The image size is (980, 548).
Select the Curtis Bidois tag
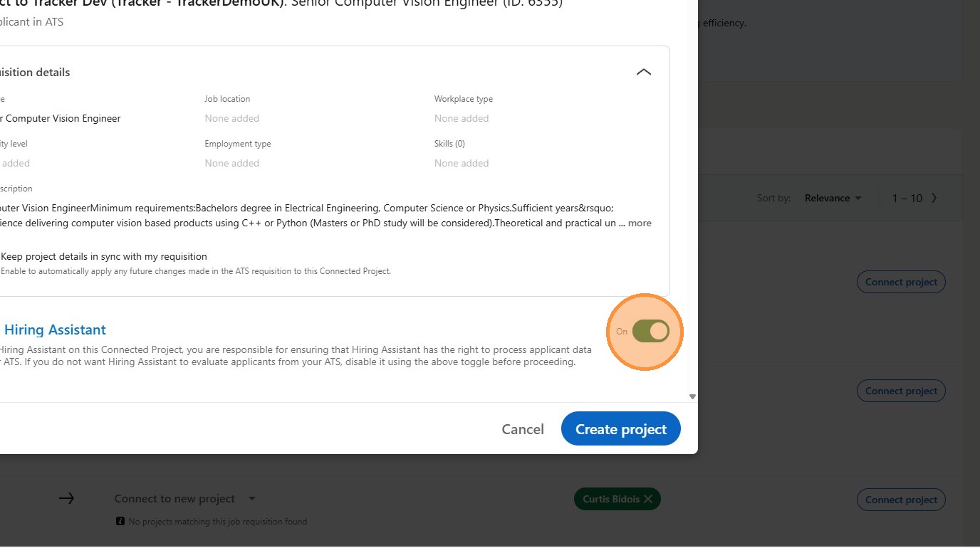point(610,499)
